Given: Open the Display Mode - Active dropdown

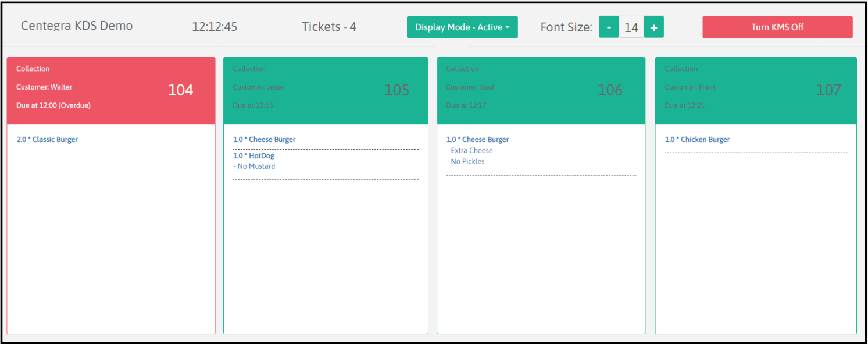Looking at the screenshot, I should 462,27.
